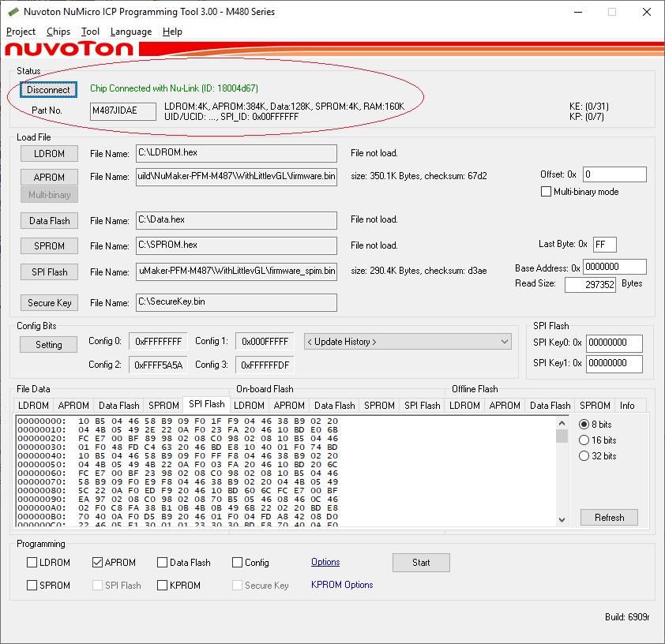This screenshot has width=665, height=644.
Task: Check the KPROM programming checkbox
Action: tap(162, 585)
